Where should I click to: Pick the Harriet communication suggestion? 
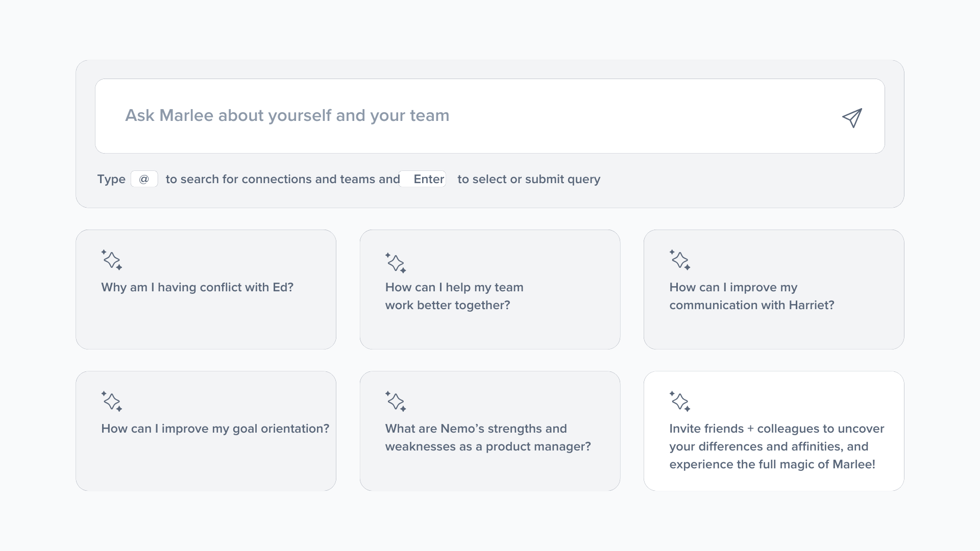point(751,296)
